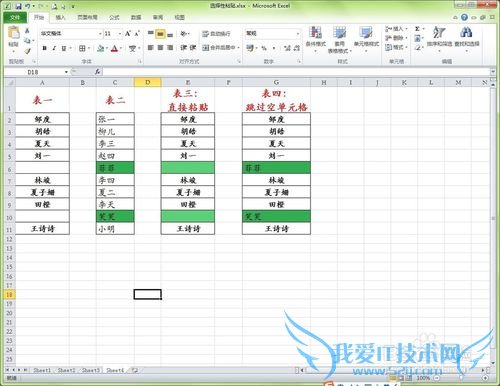The image size is (500, 386).
Task: Click the AutoSum sigma icon
Action: coord(417,29)
